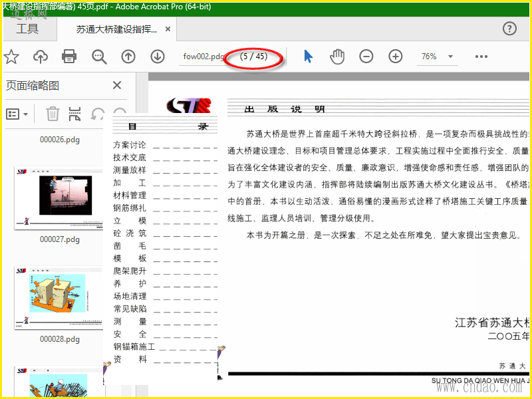Click the 000027.pdg thumbnail label

pyautogui.click(x=60, y=239)
